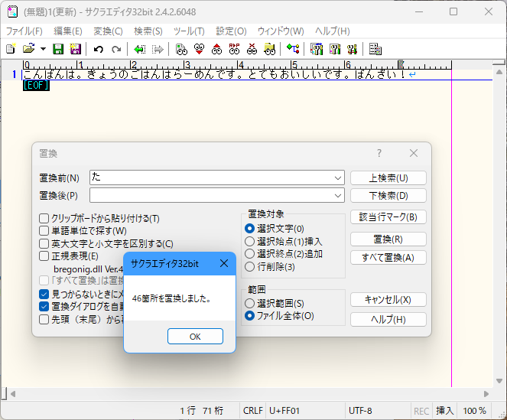The height and width of the screenshot is (420, 507).
Task: Uncheck the 見つからないときに checkbox
Action: pos(44,294)
